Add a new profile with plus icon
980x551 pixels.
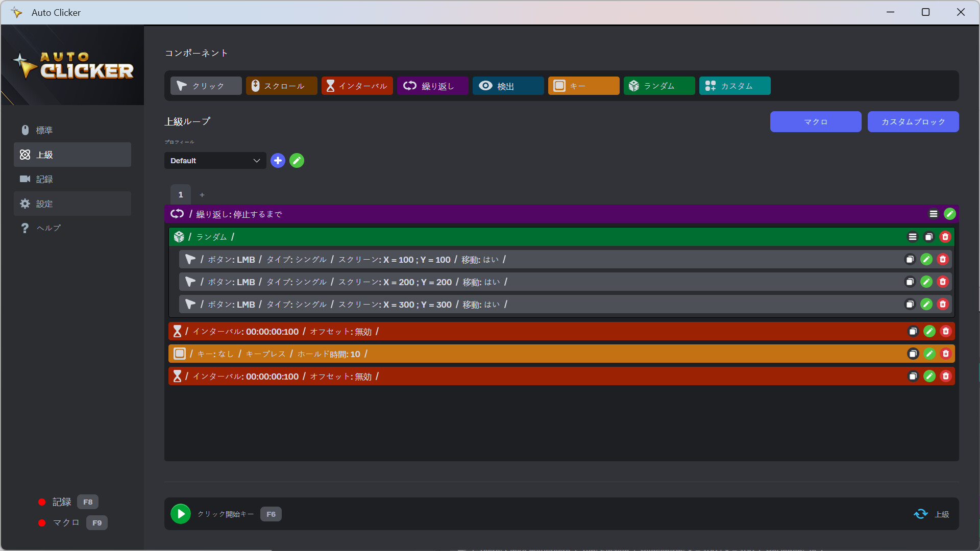coord(278,161)
